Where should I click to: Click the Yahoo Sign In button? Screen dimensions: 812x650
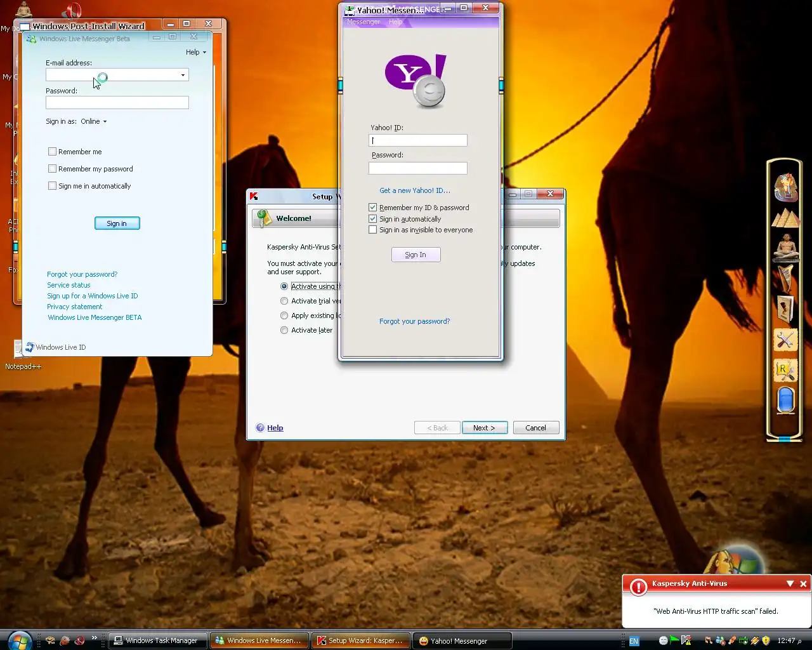coord(416,255)
